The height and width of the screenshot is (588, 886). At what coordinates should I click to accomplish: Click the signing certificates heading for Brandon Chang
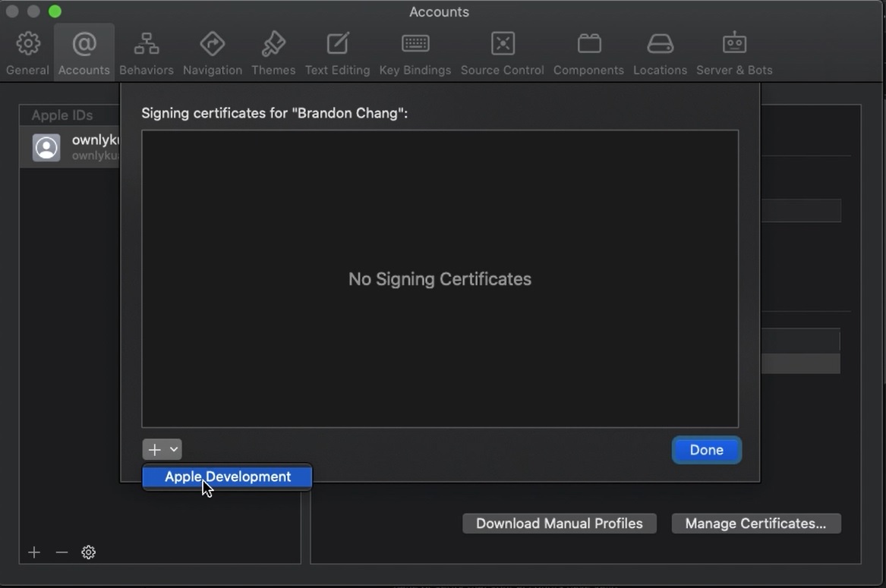[x=275, y=113]
